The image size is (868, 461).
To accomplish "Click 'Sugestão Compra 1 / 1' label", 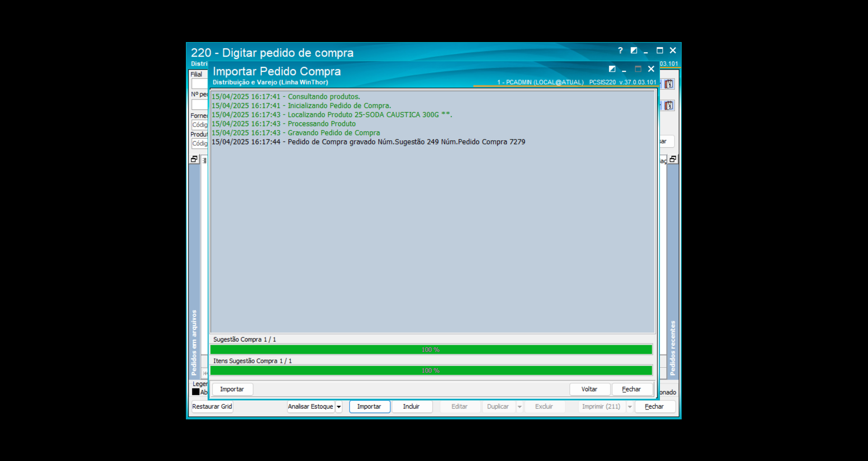I will tap(245, 339).
